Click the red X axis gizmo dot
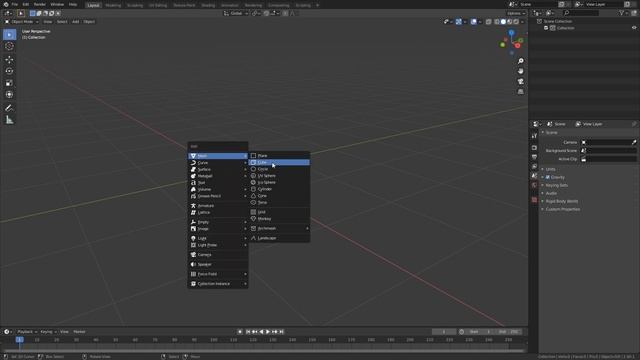Image resolution: width=640 pixels, height=360 pixels. click(x=518, y=46)
